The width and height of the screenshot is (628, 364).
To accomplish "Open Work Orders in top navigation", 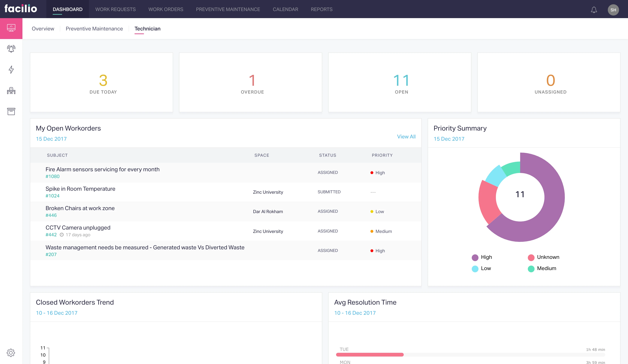I will pos(166,10).
